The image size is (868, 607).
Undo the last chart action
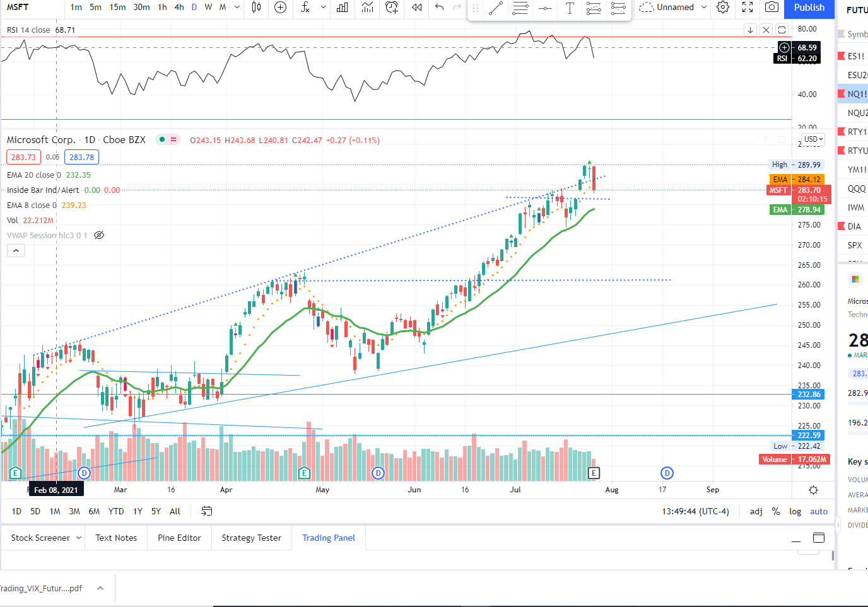[x=440, y=8]
